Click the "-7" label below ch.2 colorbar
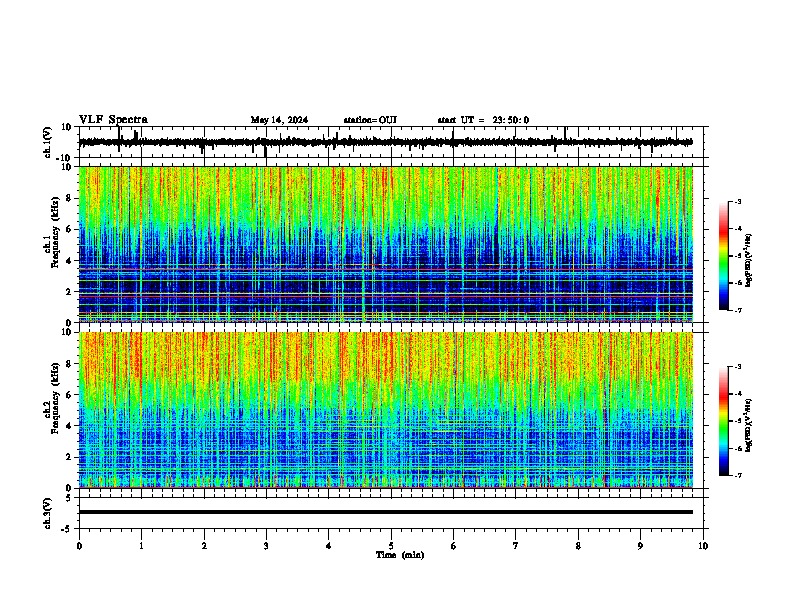The image size is (792, 612). click(737, 475)
